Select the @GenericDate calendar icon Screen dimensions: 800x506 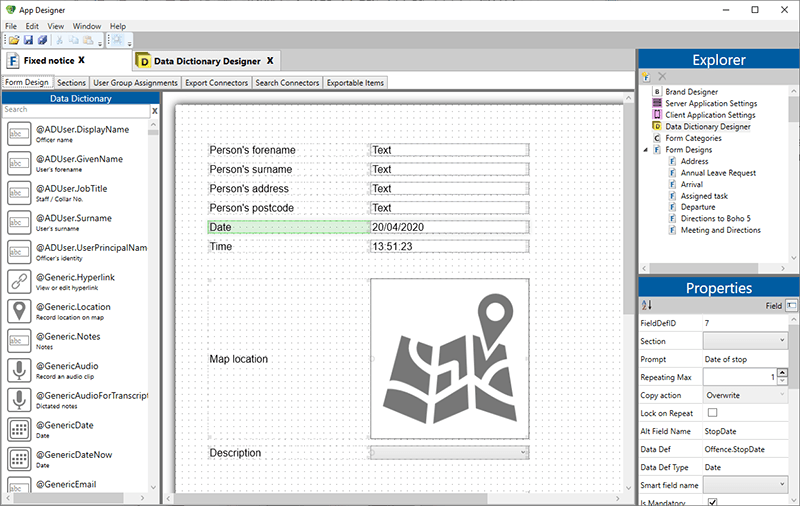point(18,430)
